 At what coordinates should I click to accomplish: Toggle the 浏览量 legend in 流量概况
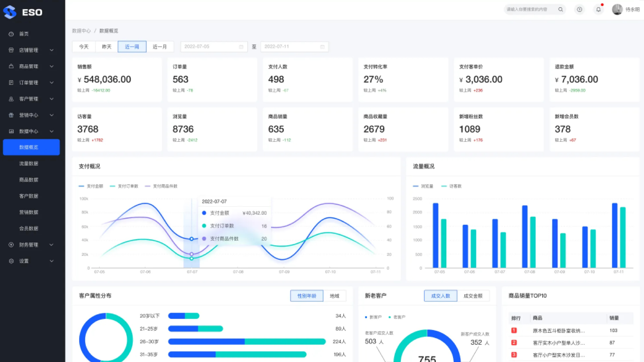point(423,186)
